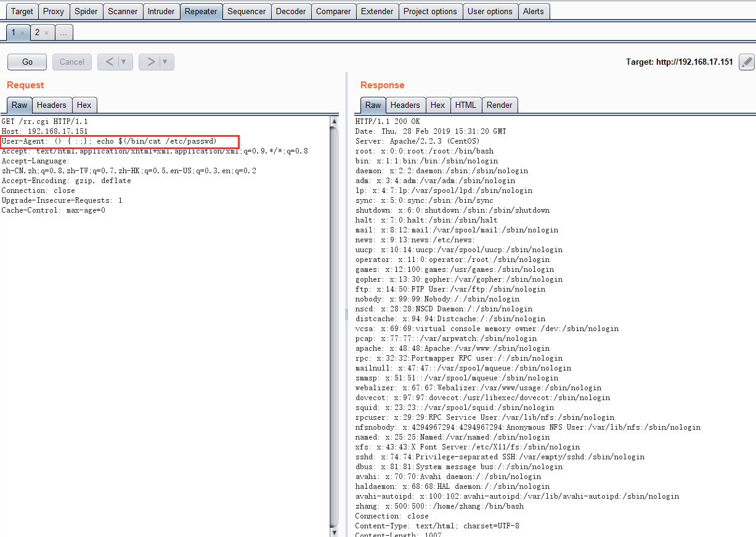The image size is (756, 537).
Task: Click the Cancel button
Action: click(72, 62)
